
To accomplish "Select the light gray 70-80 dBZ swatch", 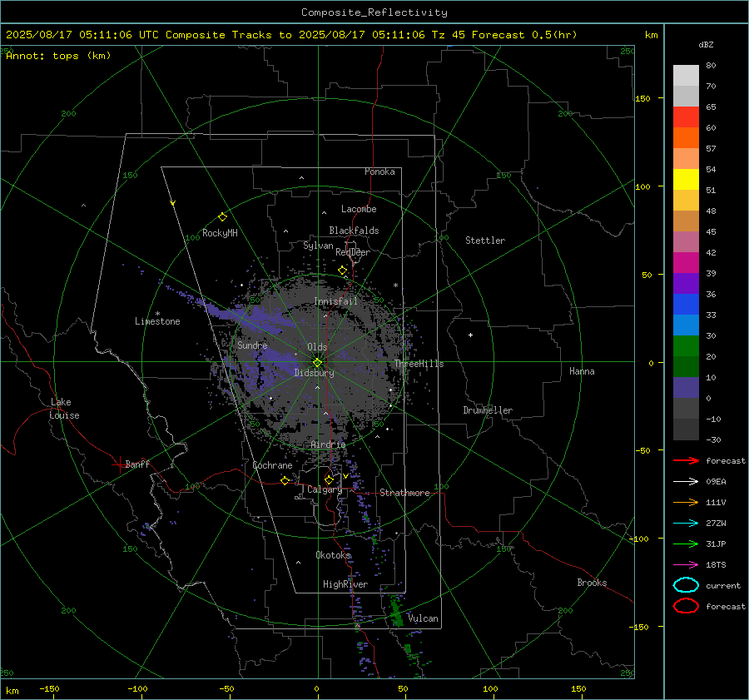I will coord(686,75).
